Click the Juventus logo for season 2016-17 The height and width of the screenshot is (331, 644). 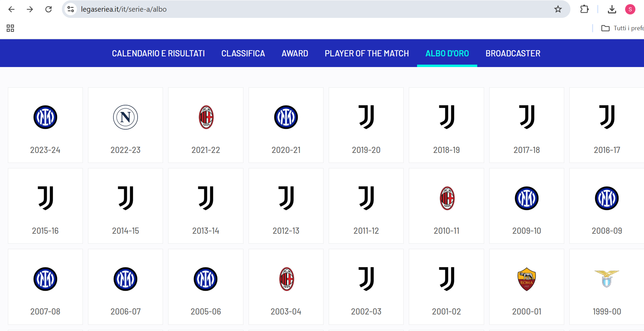click(x=607, y=117)
